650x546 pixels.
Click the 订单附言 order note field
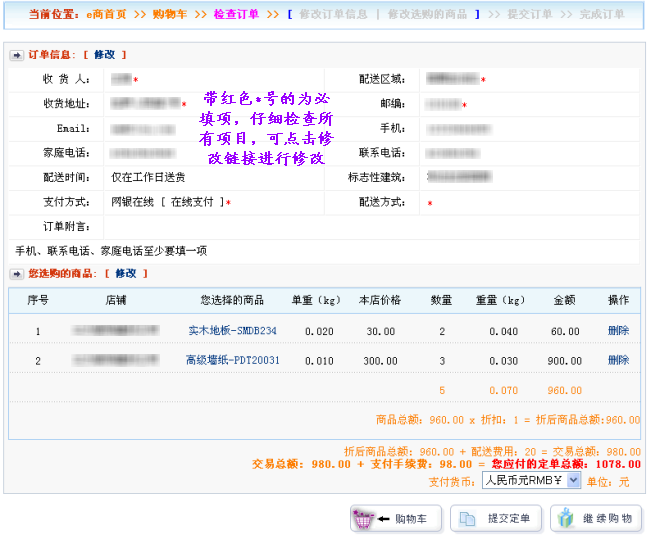click(x=370, y=227)
